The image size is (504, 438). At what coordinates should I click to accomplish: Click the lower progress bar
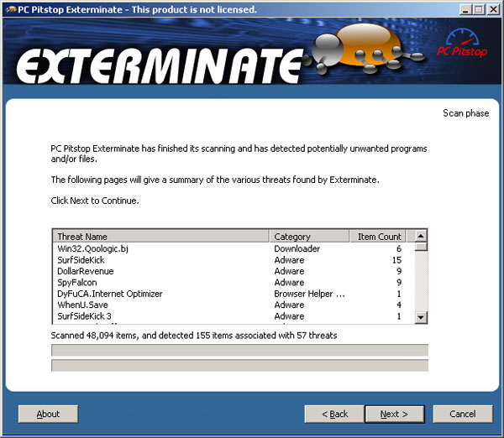pyautogui.click(x=239, y=366)
